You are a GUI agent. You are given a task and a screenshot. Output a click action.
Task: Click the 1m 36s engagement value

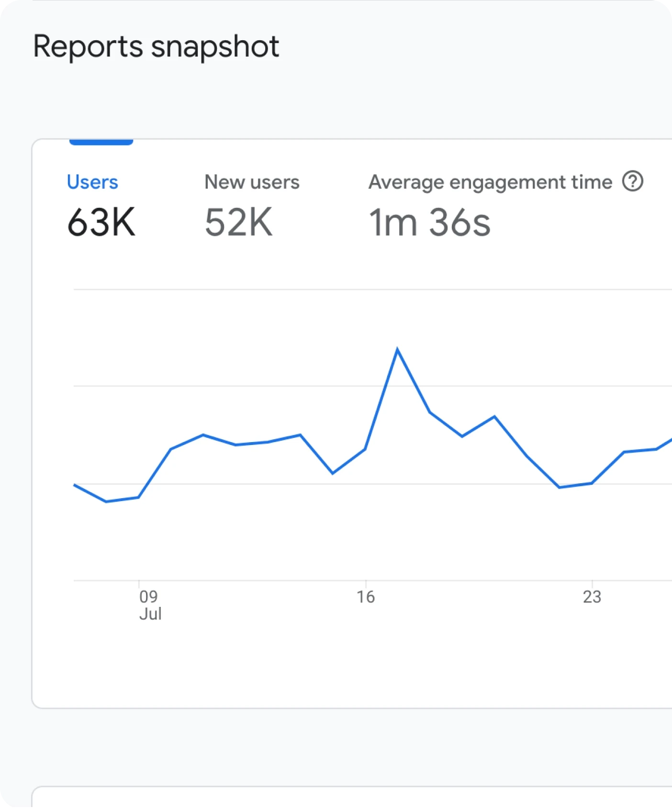[429, 222]
